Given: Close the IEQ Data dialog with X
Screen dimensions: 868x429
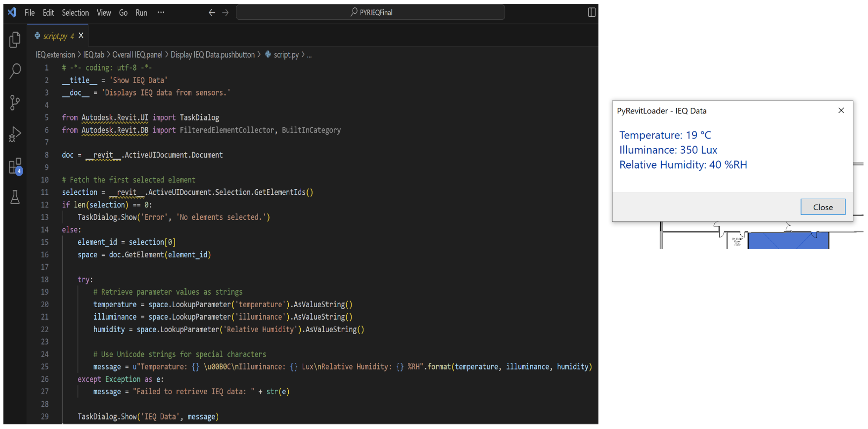Looking at the screenshot, I should pyautogui.click(x=841, y=110).
